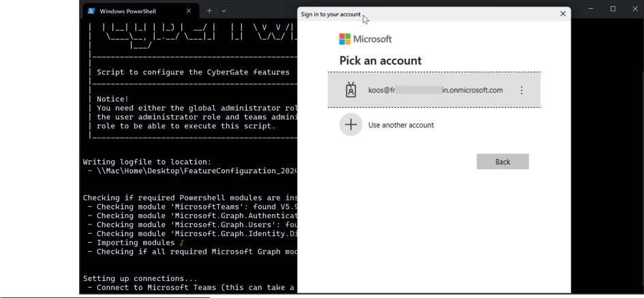Click the 'Importing modules' line
The height and width of the screenshot is (298, 644).
coord(136,243)
